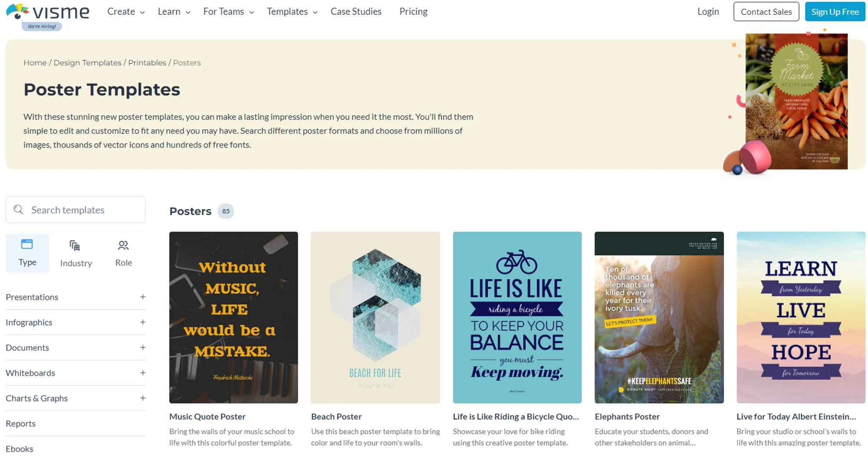The width and height of the screenshot is (868, 456).
Task: Click the Visme logo
Action: [48, 12]
